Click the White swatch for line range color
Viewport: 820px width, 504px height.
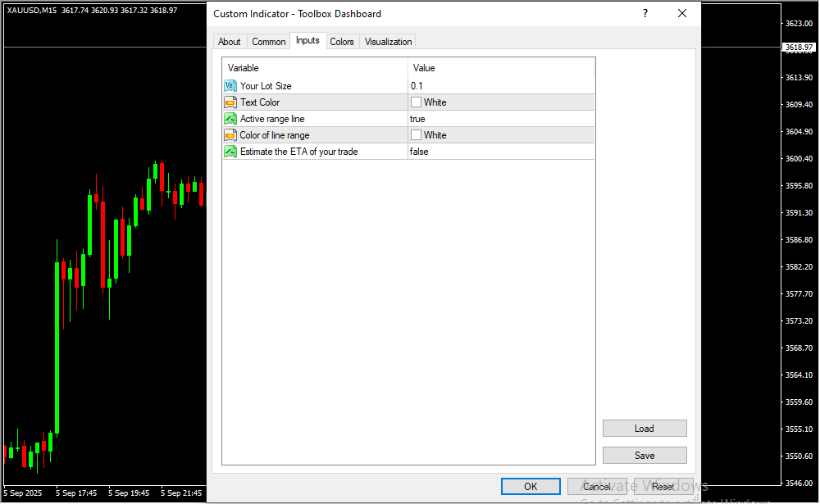417,135
